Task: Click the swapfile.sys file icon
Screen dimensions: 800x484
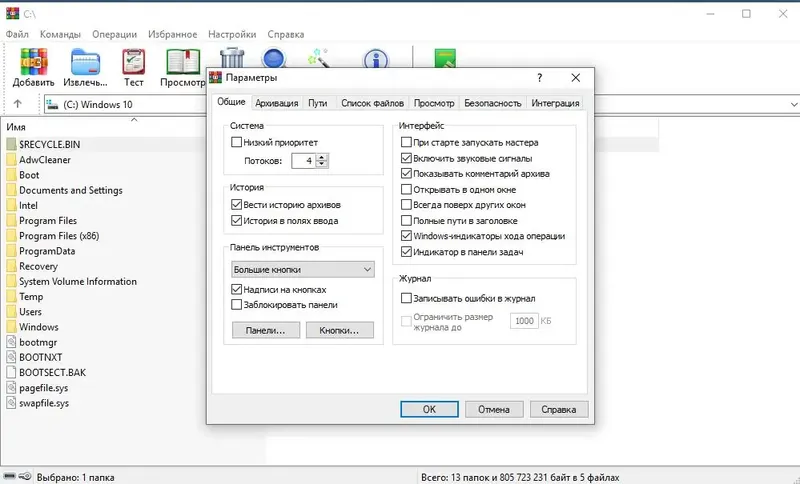Action: [x=12, y=403]
